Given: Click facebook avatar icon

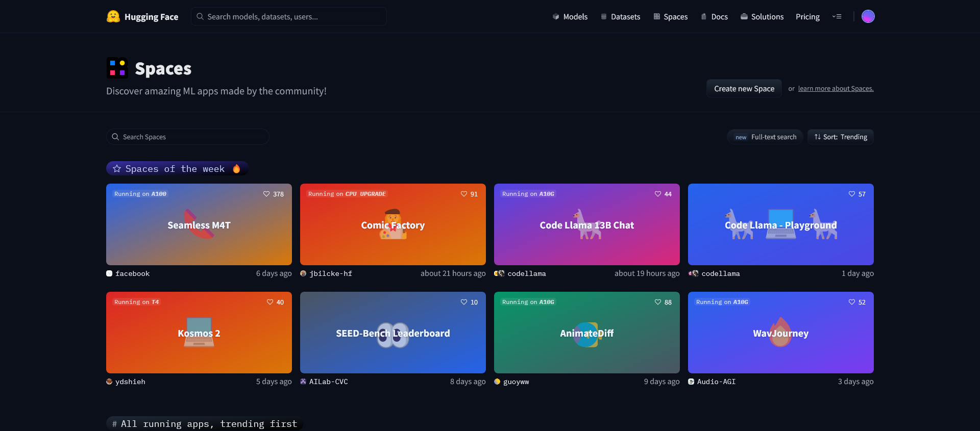Looking at the screenshot, I should pyautogui.click(x=109, y=273).
